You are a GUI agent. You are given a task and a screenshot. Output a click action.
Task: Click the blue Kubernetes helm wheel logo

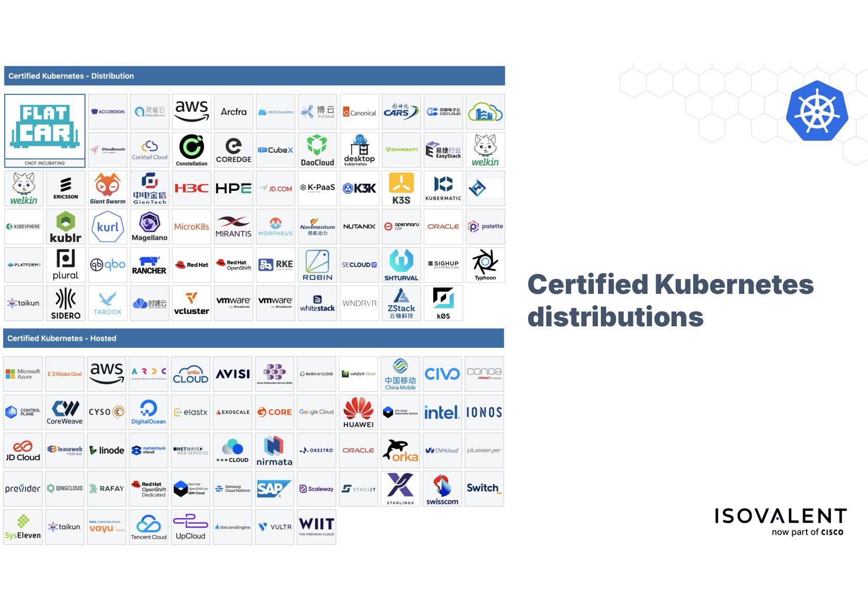817,111
